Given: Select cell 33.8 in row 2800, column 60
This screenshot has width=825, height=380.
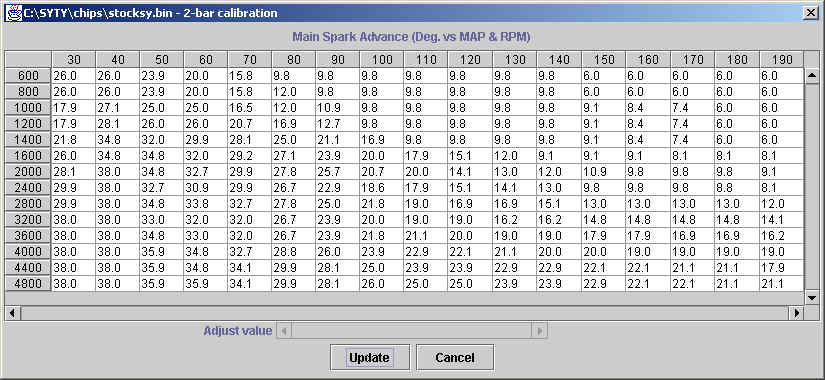Looking at the screenshot, I should click(206, 204).
